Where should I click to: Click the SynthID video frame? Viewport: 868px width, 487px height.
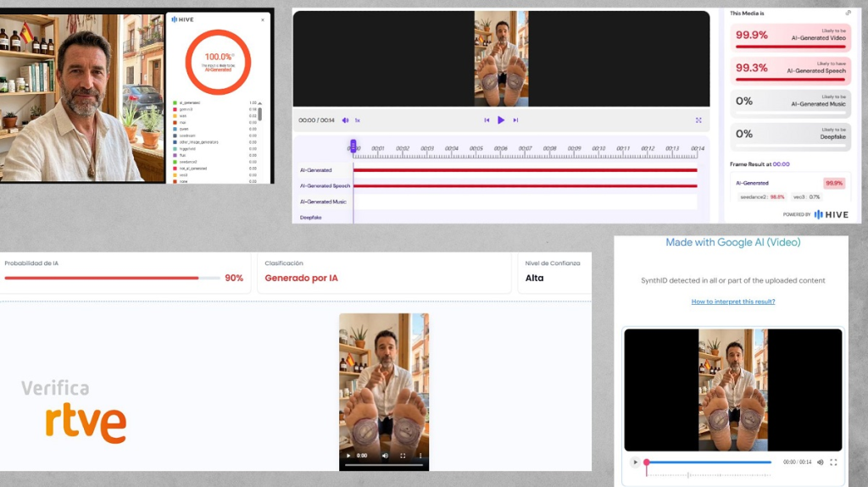(733, 390)
